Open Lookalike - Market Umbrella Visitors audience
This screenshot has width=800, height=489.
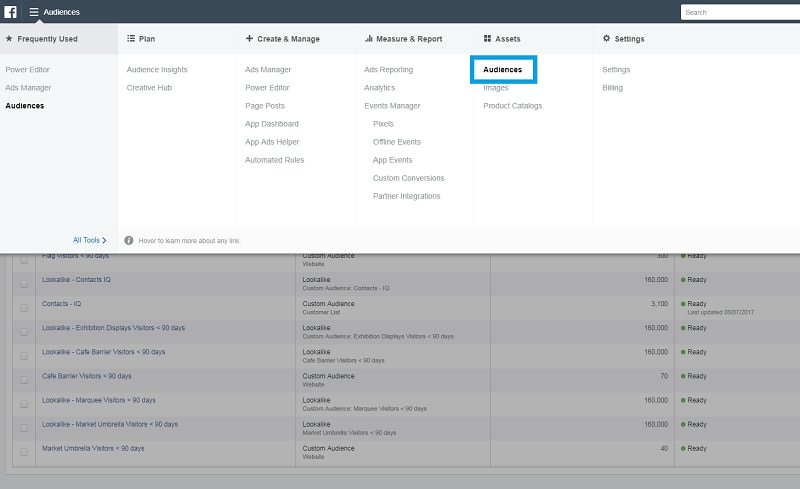[110, 424]
